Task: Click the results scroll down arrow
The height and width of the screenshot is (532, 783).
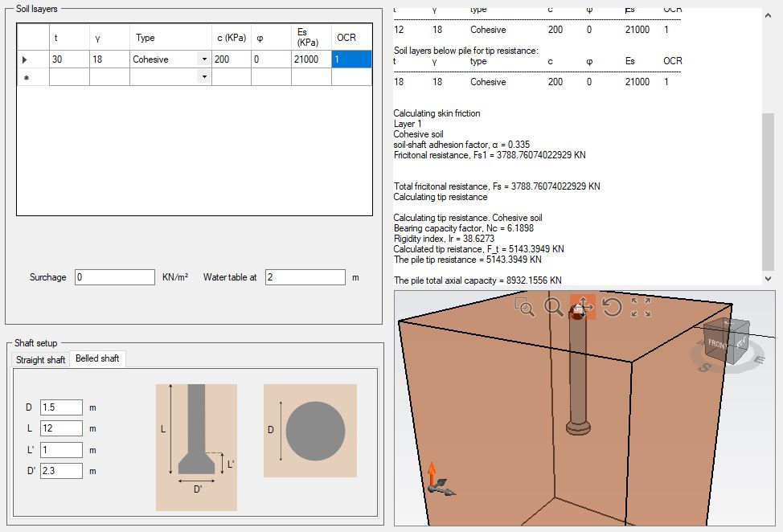Action: [768, 279]
